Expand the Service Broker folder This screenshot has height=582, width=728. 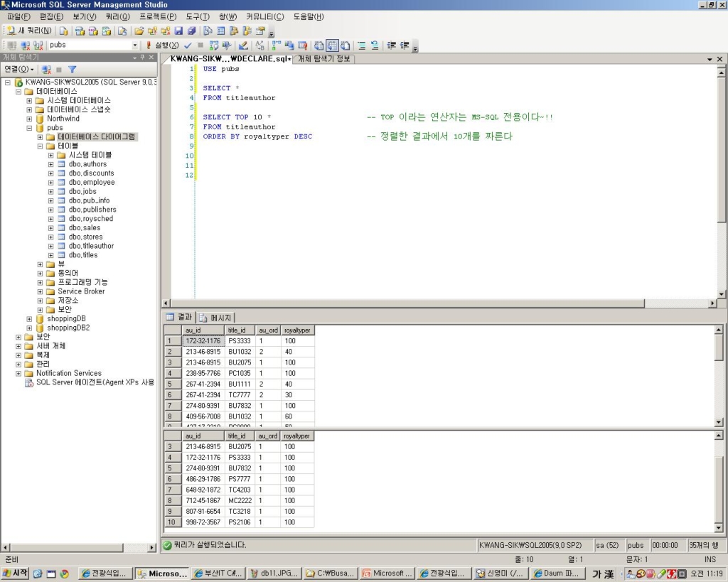pos(40,291)
